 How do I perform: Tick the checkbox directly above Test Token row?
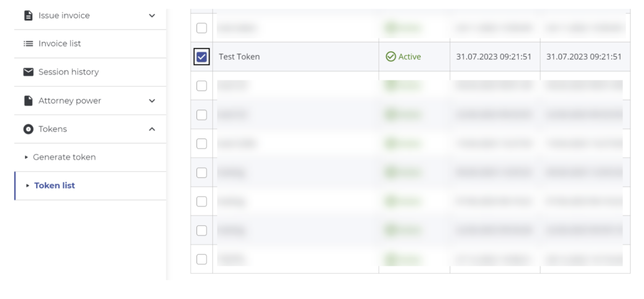click(x=201, y=28)
